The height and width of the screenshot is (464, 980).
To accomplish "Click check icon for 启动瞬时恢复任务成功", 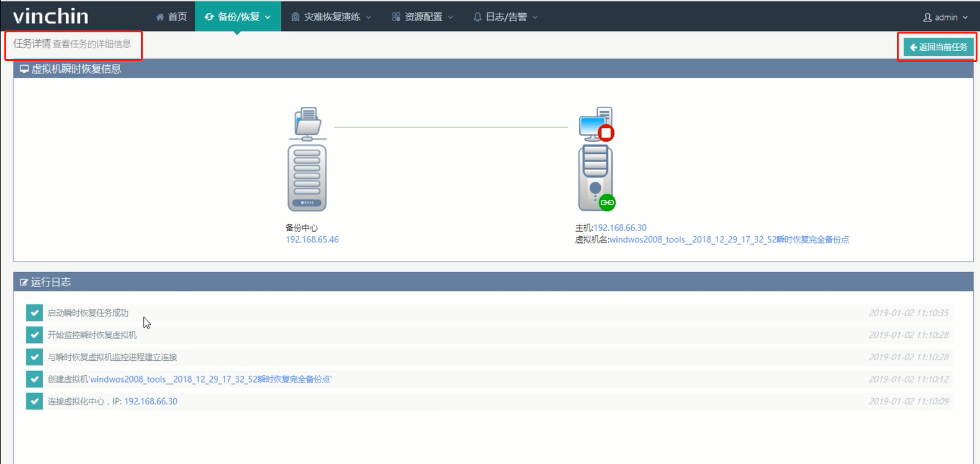I will click(x=34, y=313).
